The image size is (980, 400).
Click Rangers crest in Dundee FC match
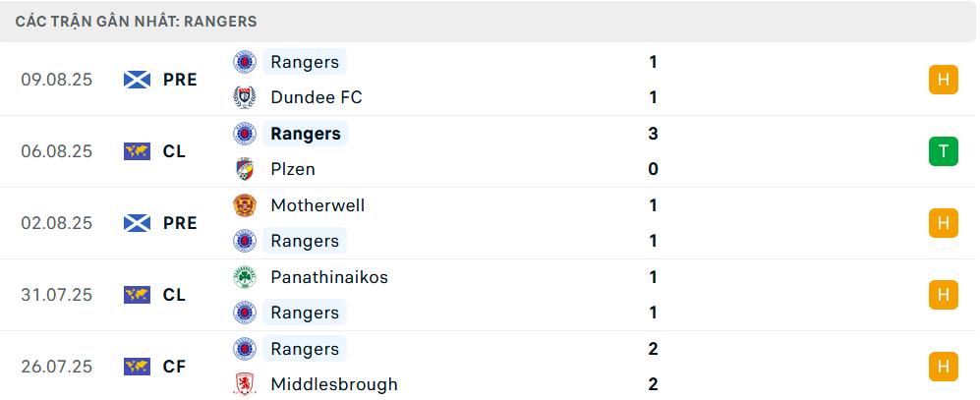click(x=244, y=62)
